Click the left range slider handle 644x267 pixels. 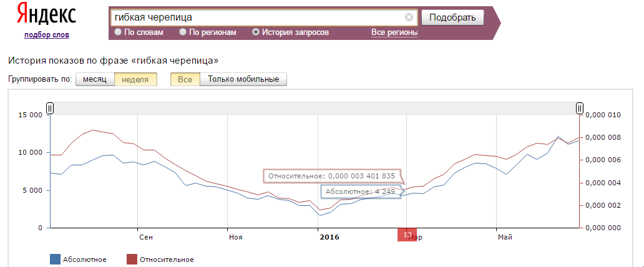[x=50, y=108]
